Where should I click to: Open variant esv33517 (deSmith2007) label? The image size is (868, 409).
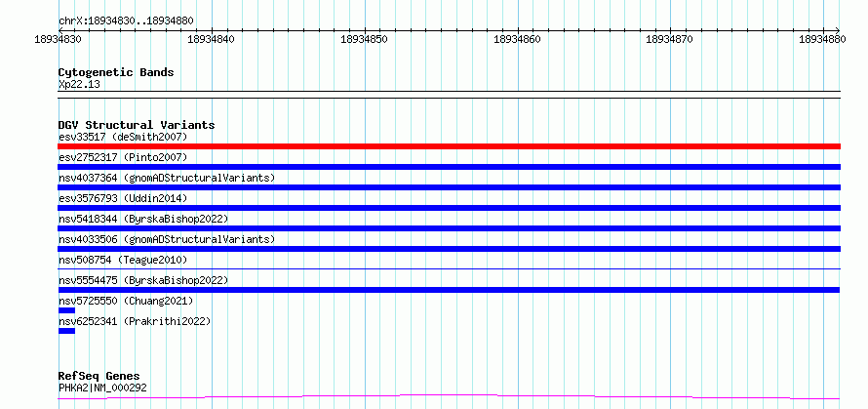click(123, 137)
